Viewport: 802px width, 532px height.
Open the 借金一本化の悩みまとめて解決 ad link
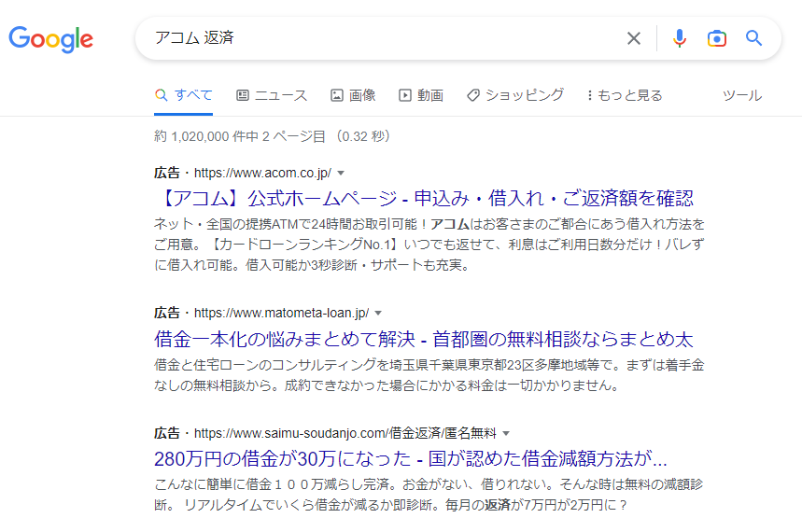click(424, 339)
